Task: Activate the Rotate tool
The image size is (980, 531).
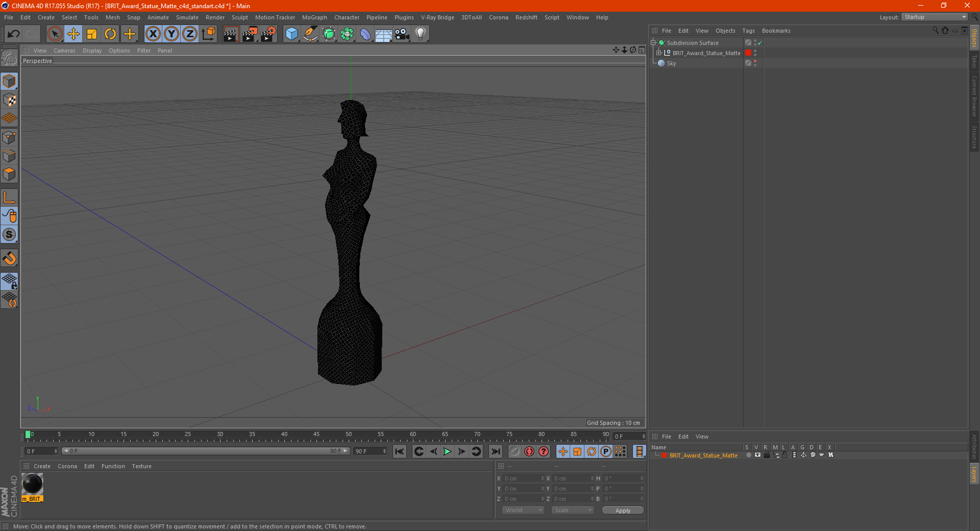Action: [x=110, y=34]
